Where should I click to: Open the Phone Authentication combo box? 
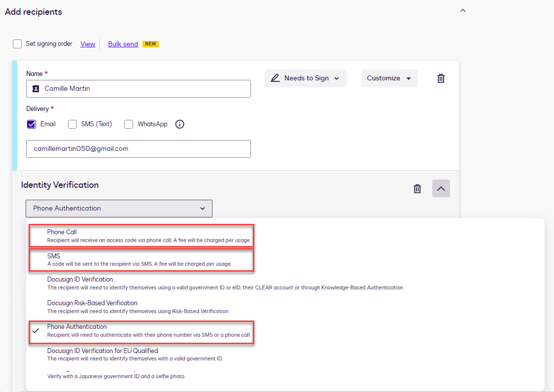click(x=119, y=209)
